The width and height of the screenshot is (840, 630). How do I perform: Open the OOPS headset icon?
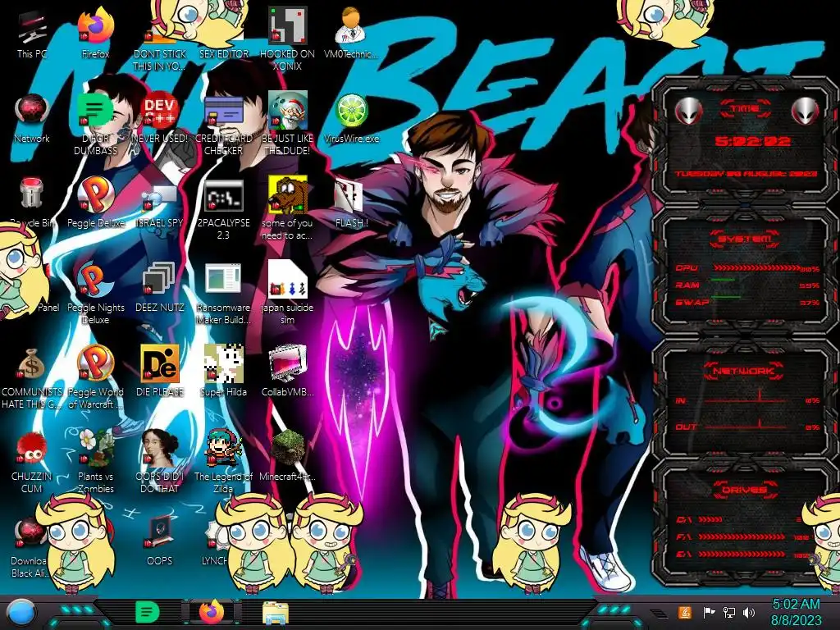160,532
